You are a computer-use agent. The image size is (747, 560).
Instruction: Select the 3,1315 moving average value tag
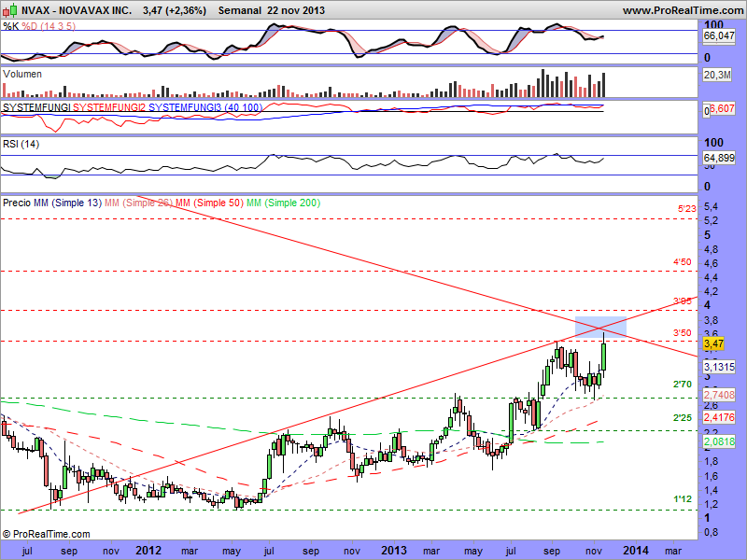[x=719, y=367]
